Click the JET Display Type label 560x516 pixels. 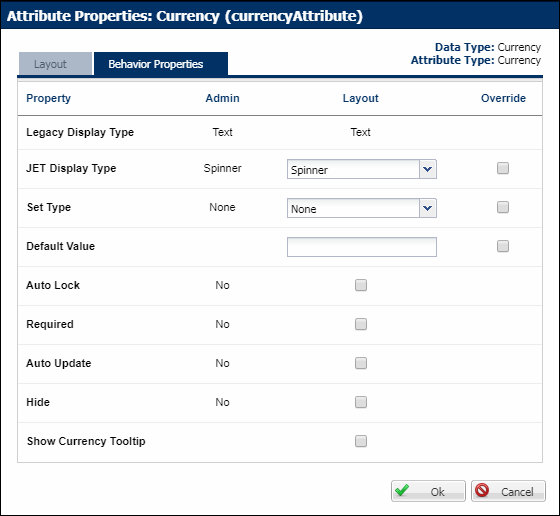71,168
